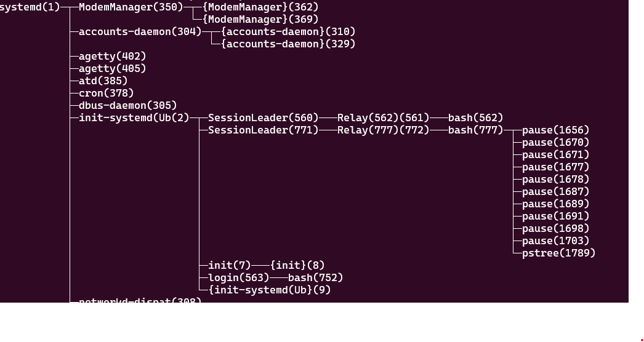
Task: Select accounts-daemon(304) in the tree
Action: pyautogui.click(x=140, y=31)
